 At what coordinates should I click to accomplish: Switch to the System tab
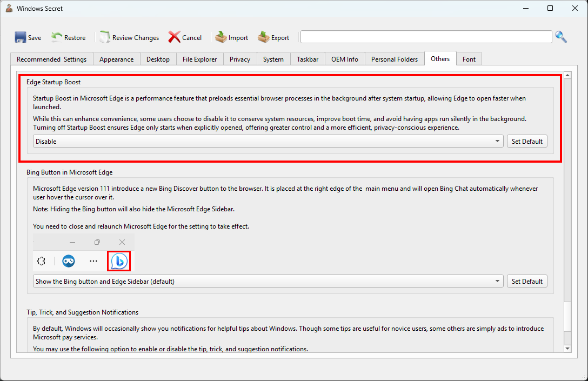point(273,59)
